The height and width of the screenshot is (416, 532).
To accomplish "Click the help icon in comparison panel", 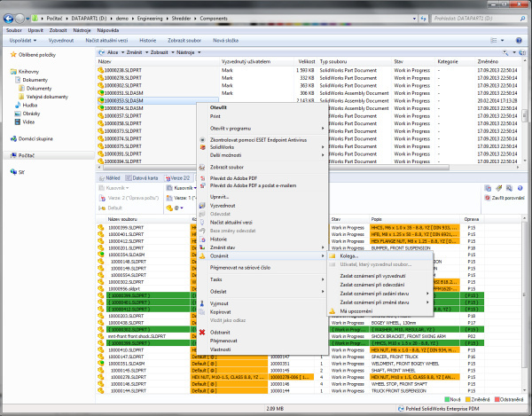I will [520, 188].
